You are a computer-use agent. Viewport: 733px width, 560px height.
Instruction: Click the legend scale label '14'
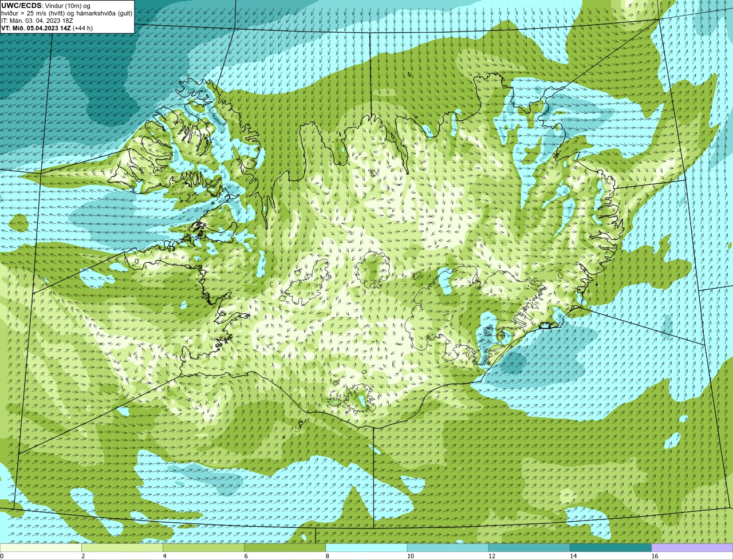pos(573,556)
